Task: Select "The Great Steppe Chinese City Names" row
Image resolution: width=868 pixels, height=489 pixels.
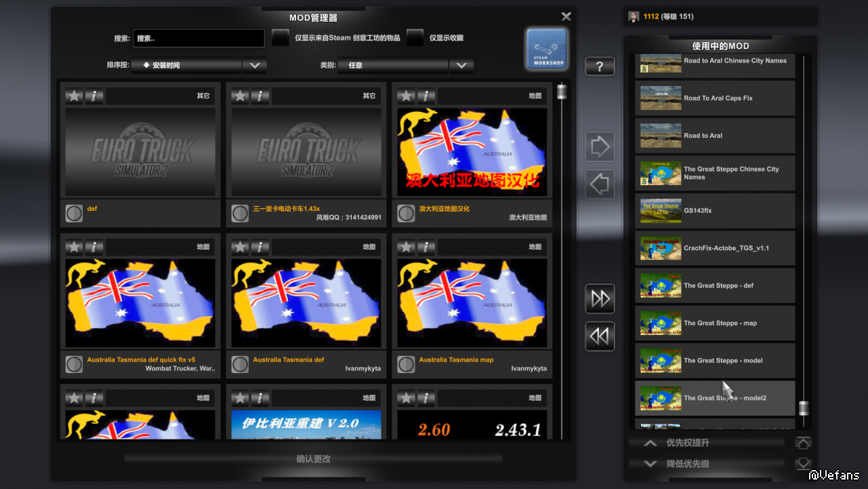Action: (x=715, y=174)
